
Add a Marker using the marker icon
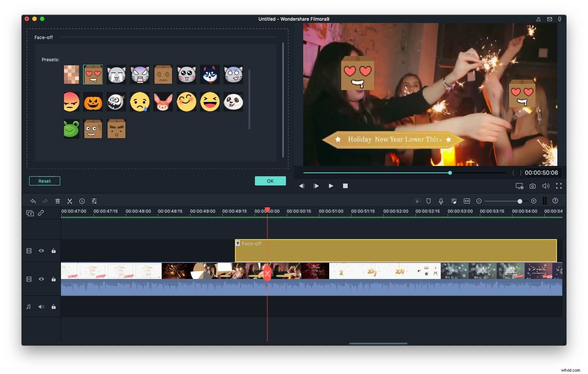tap(428, 201)
